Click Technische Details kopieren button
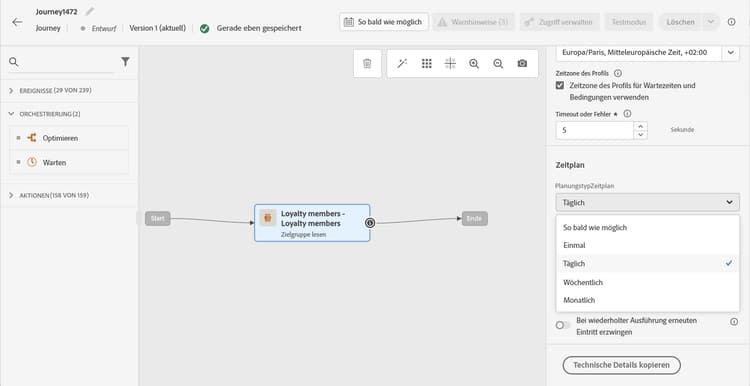The image size is (750, 386). pyautogui.click(x=621, y=365)
